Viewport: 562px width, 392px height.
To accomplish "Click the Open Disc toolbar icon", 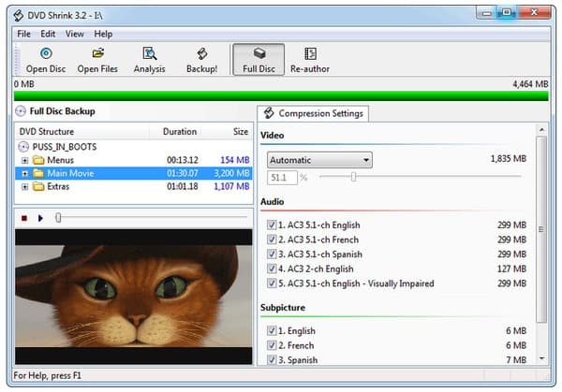I will tap(46, 53).
